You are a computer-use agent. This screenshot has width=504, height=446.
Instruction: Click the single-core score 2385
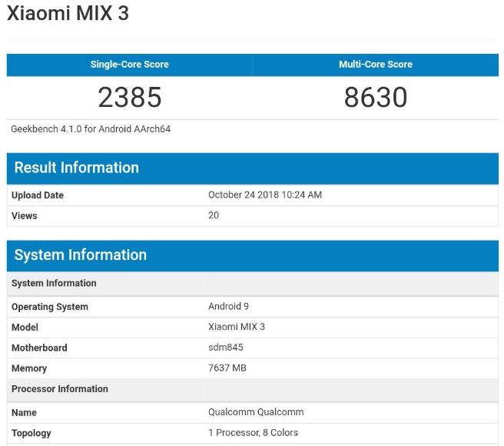point(130,97)
